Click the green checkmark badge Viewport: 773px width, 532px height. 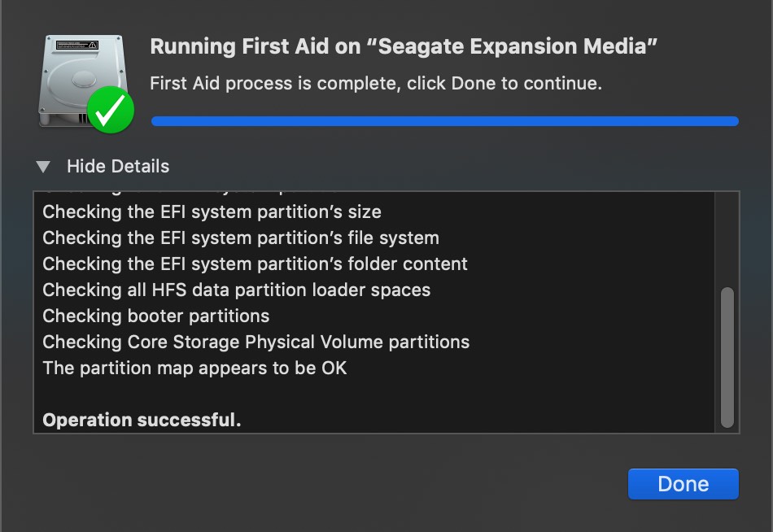[111, 110]
